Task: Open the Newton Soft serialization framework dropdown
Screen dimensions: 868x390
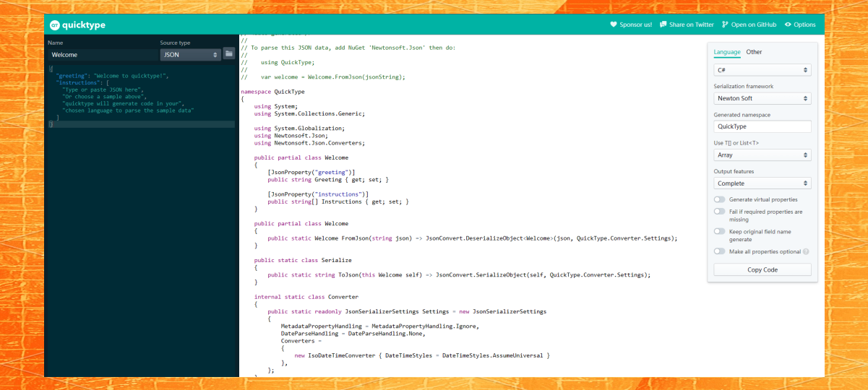Action: 762,98
